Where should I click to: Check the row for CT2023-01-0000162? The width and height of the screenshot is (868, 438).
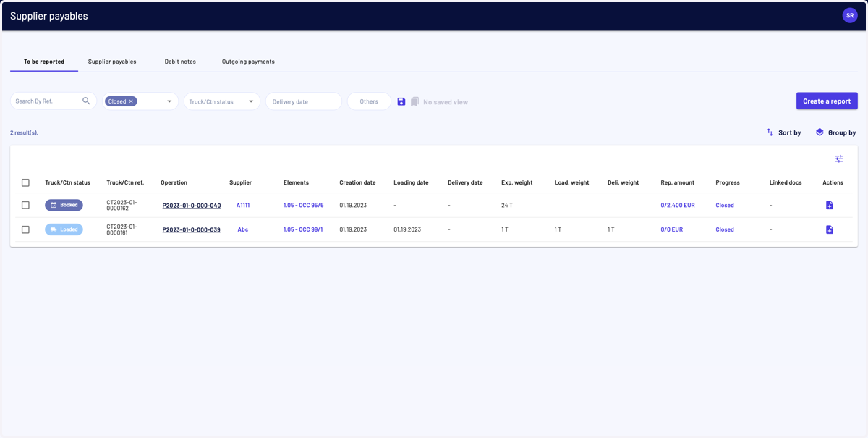(25, 205)
